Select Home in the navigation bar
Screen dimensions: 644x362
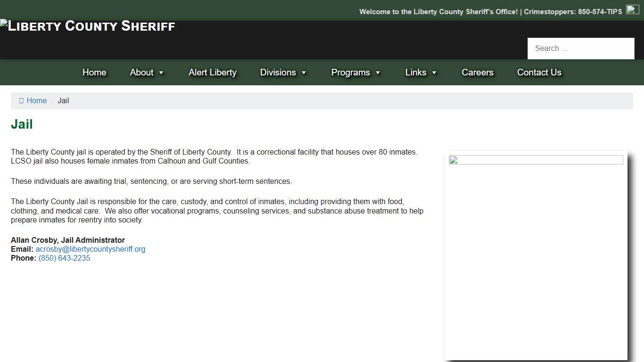(x=94, y=72)
